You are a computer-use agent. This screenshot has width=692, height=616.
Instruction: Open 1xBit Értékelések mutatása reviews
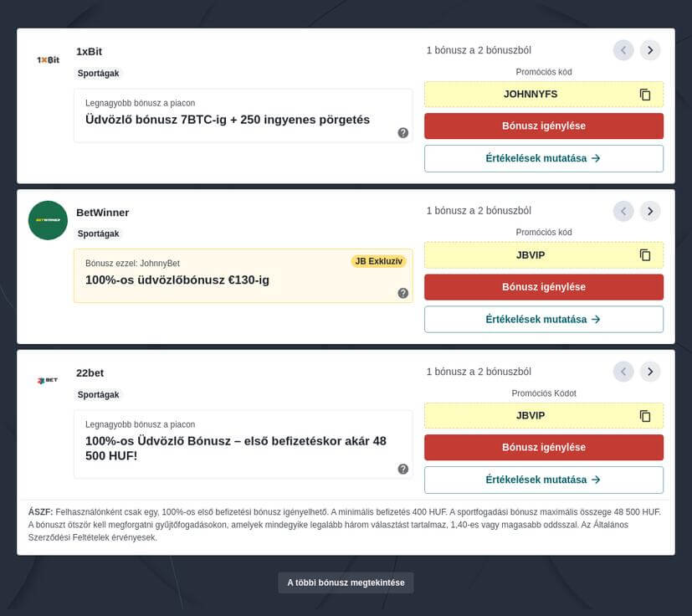543,158
